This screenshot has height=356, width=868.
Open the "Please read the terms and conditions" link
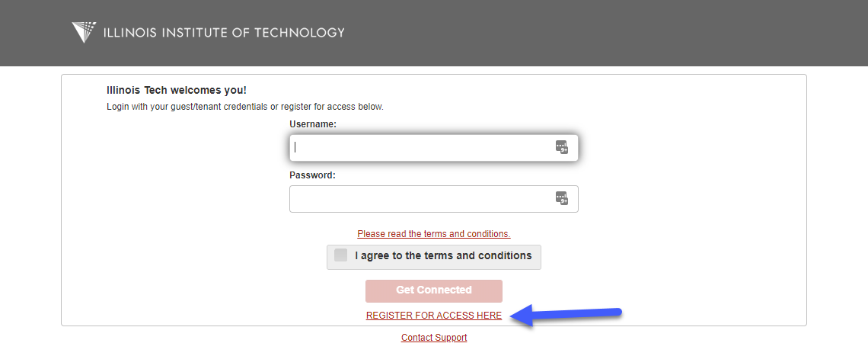(434, 234)
